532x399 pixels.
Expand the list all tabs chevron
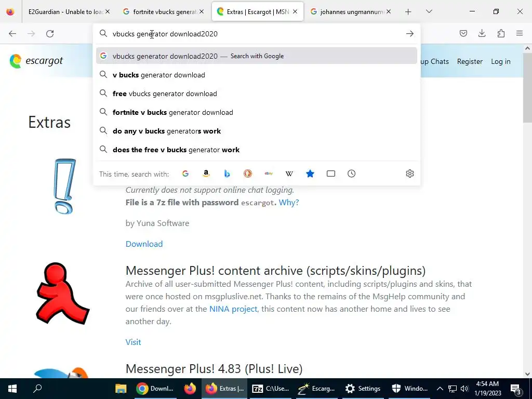pos(429,12)
